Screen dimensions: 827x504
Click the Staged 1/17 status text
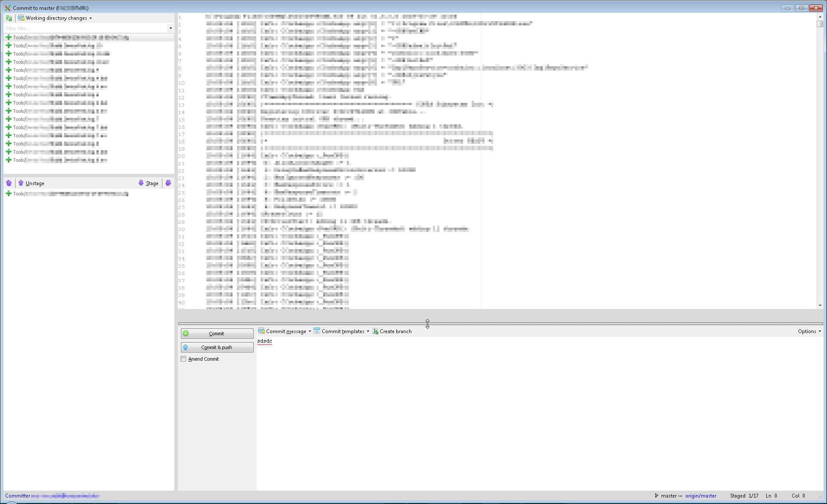(744, 496)
